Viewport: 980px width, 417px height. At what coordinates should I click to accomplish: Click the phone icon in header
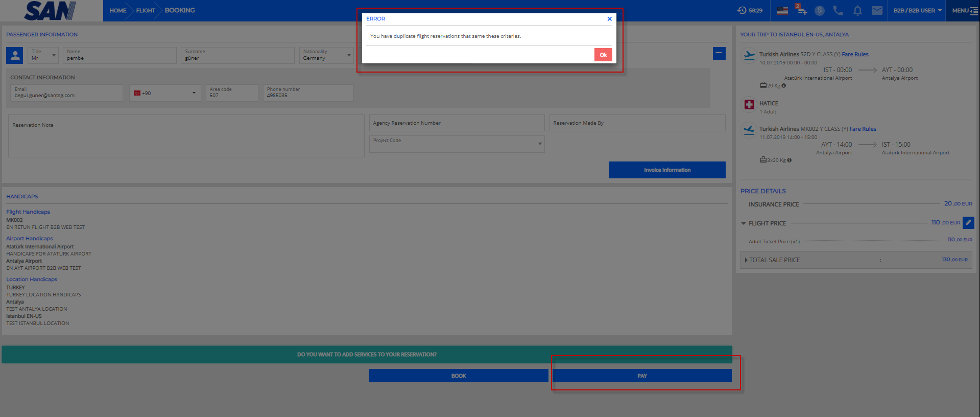(x=838, y=11)
